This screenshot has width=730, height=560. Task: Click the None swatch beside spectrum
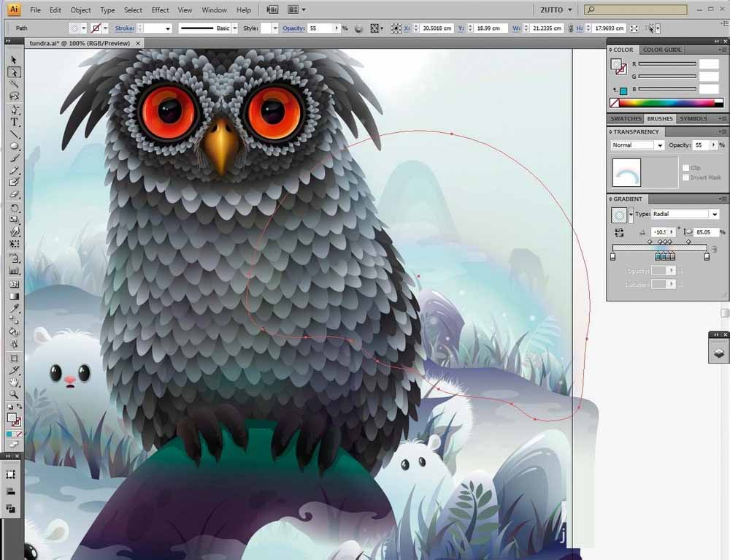(x=615, y=103)
